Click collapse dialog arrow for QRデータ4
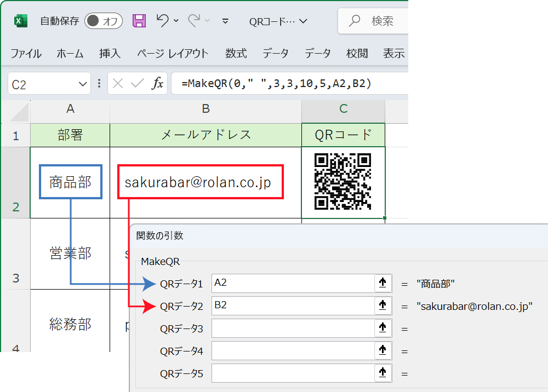Screen dimensions: 548x392 [383, 350]
